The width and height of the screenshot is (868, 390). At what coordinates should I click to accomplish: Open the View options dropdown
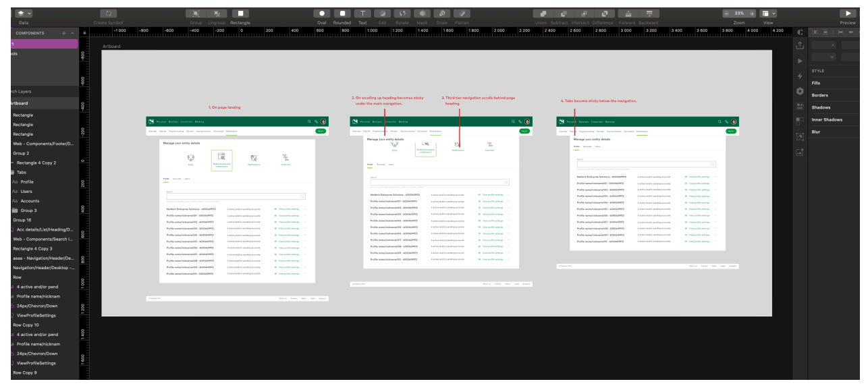point(768,13)
